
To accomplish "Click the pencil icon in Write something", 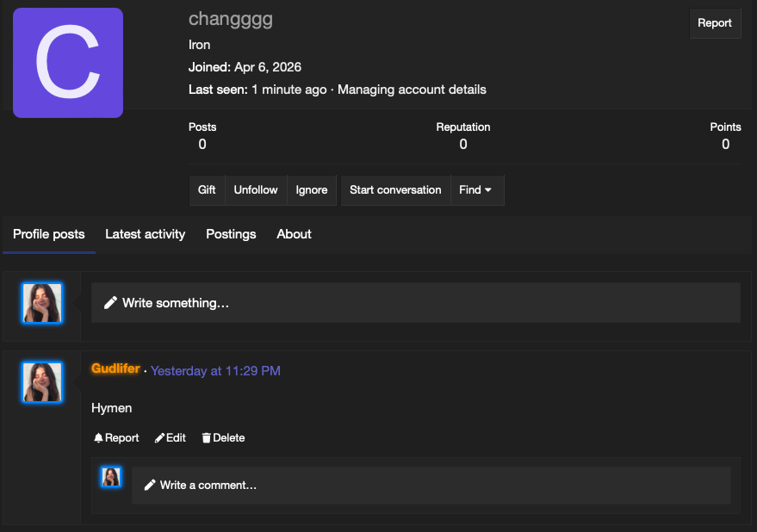I will (x=110, y=303).
